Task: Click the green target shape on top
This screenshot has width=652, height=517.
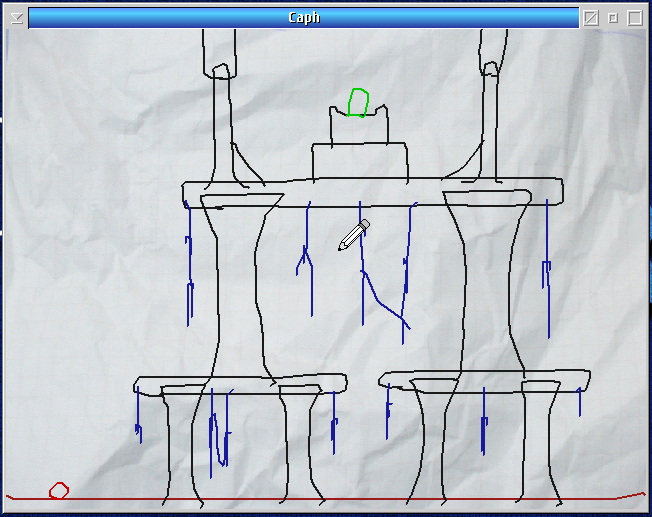Action: tap(359, 103)
